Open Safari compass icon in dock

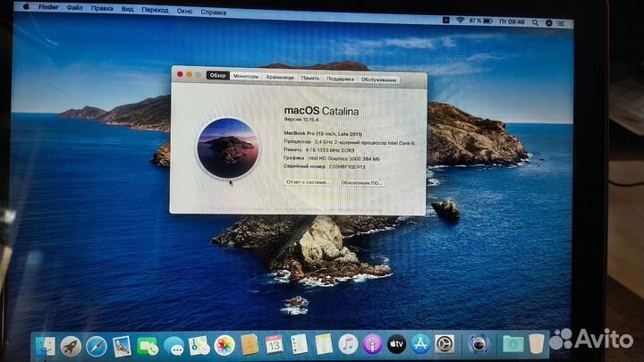click(x=97, y=346)
